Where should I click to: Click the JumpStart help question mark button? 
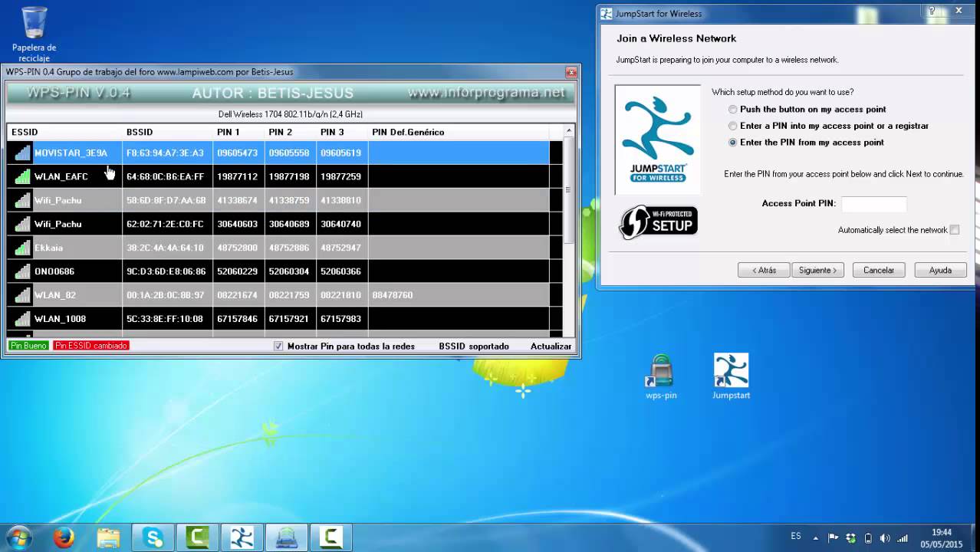pos(932,11)
